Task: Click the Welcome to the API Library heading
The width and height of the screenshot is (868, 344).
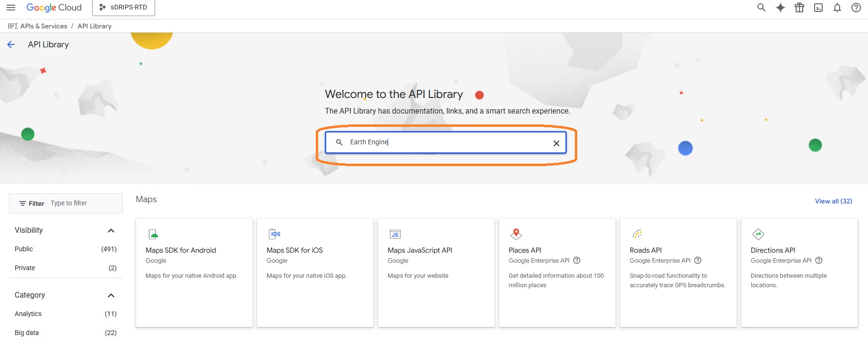Action: click(x=394, y=94)
